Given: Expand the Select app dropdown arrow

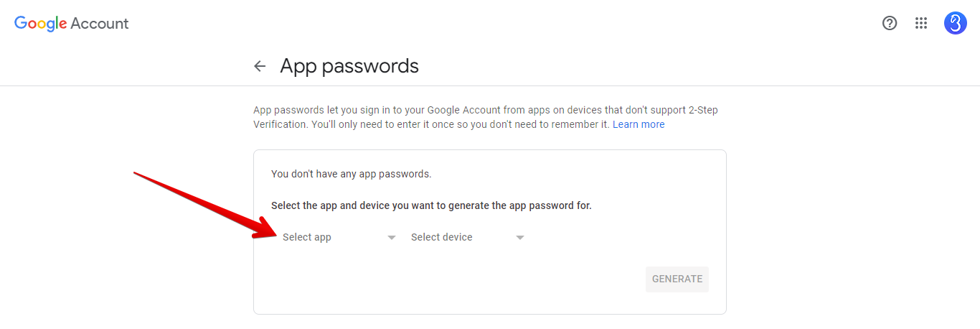Looking at the screenshot, I should coord(392,238).
